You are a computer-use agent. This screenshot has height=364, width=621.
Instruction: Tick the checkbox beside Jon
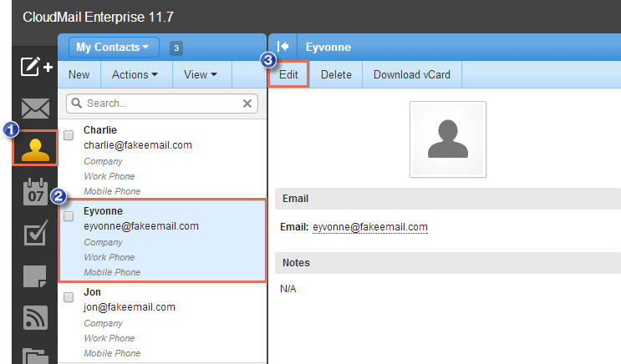[69, 297]
